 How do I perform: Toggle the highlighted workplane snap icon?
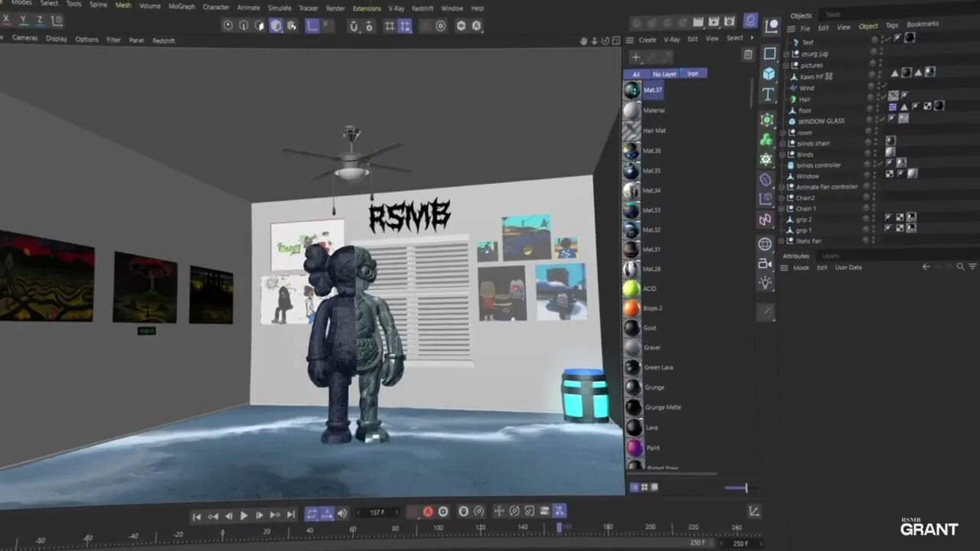pos(405,26)
